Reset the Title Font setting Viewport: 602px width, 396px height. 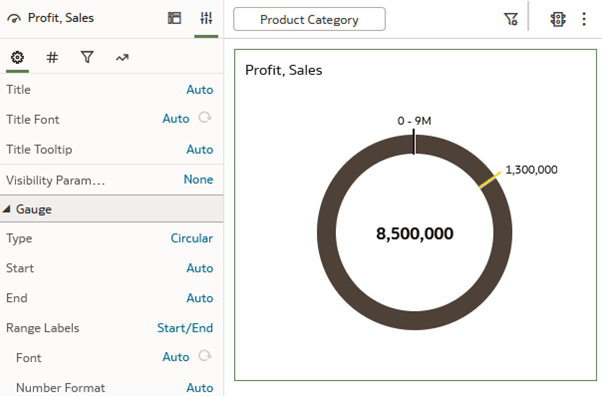click(205, 117)
